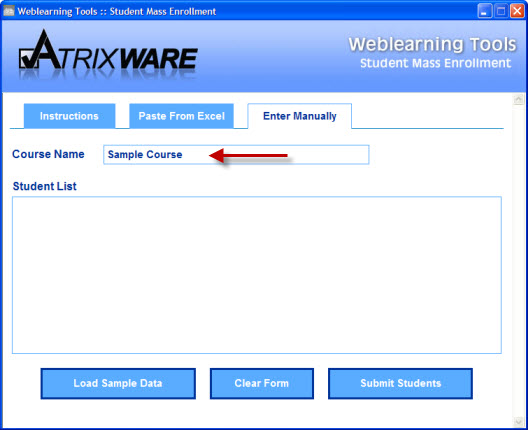Click the Clear Form button

262,383
